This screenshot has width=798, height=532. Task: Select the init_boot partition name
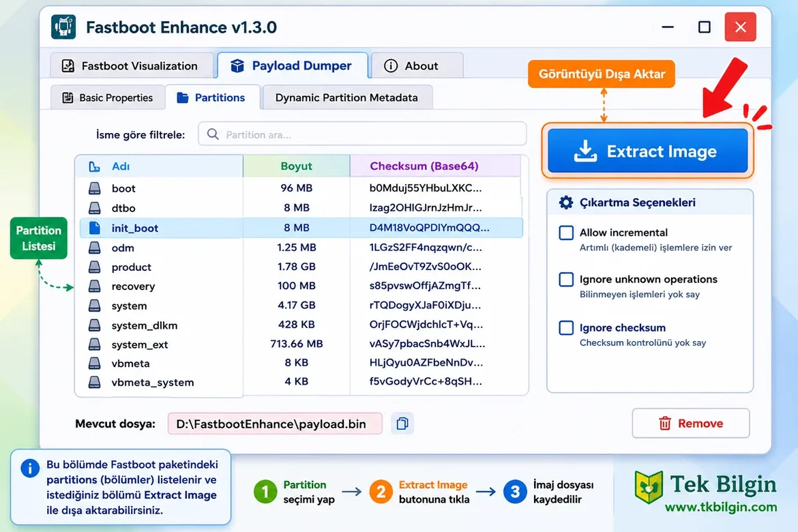[135, 228]
